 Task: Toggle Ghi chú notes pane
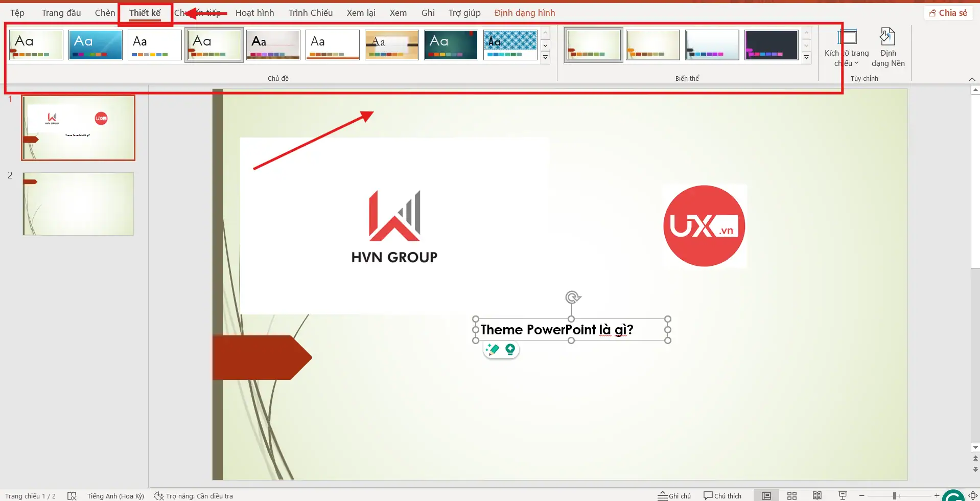(x=674, y=496)
